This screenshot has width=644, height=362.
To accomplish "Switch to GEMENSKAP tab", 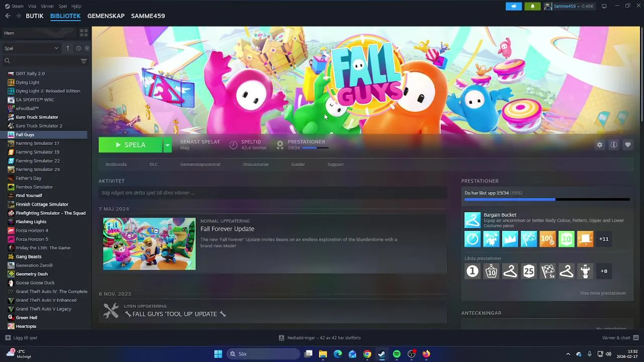I will (106, 16).
